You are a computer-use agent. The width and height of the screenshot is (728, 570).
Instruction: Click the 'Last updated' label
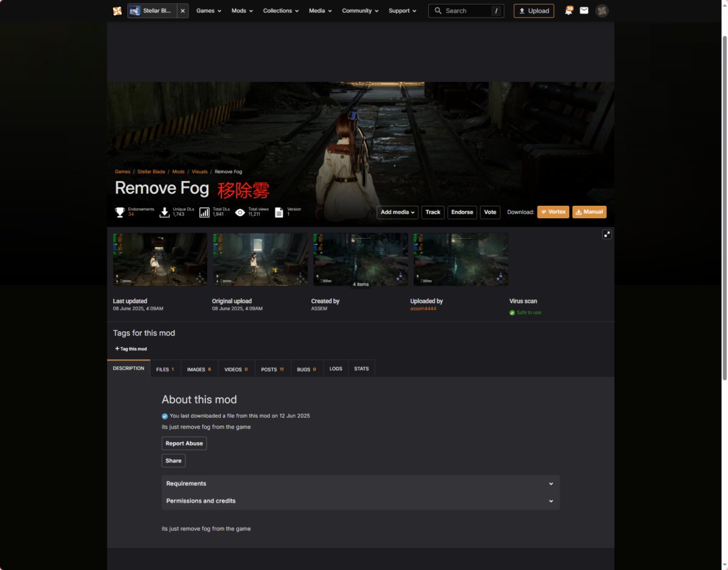click(130, 301)
